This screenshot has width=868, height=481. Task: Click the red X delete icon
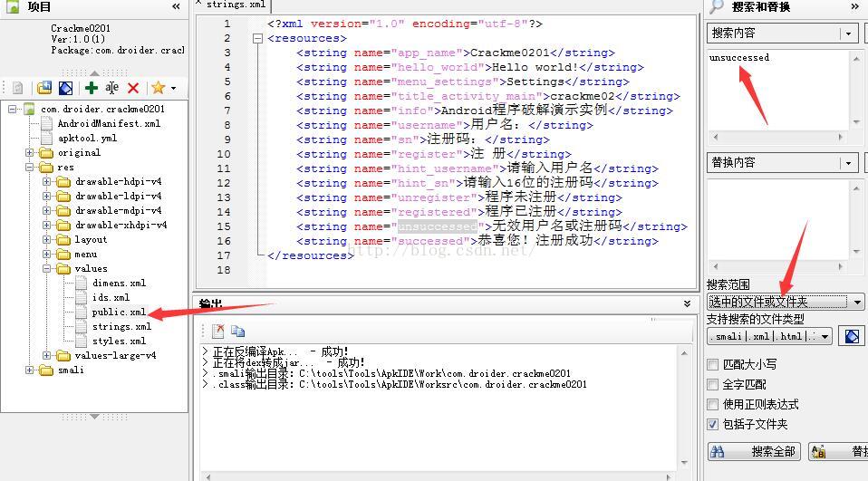133,88
